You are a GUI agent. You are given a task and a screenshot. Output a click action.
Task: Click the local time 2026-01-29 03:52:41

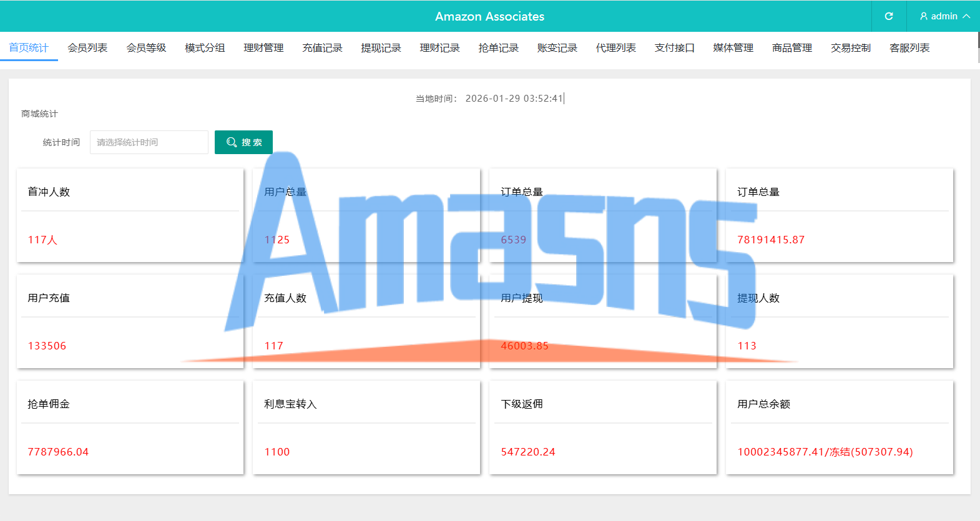(x=514, y=98)
